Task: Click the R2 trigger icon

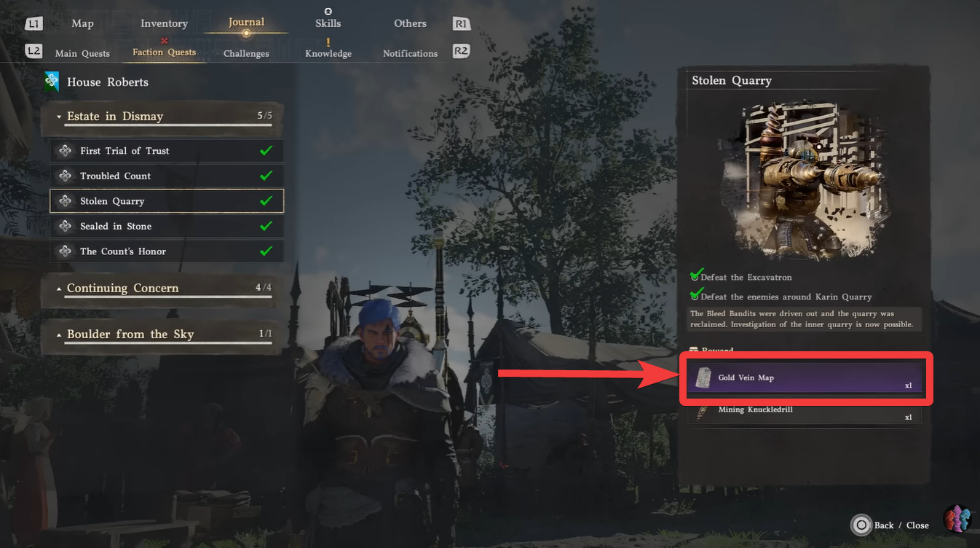Action: click(460, 51)
